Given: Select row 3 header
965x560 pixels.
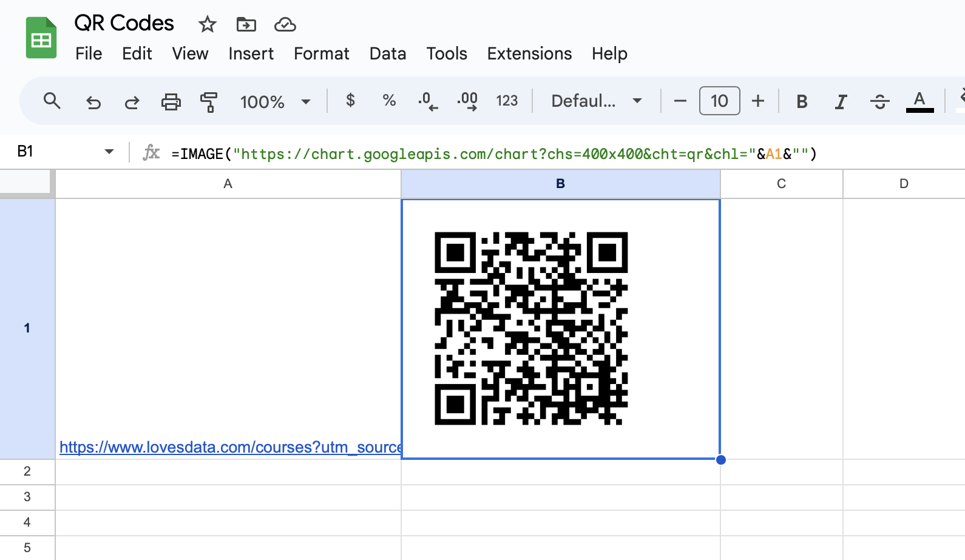Looking at the screenshot, I should pyautogui.click(x=27, y=497).
